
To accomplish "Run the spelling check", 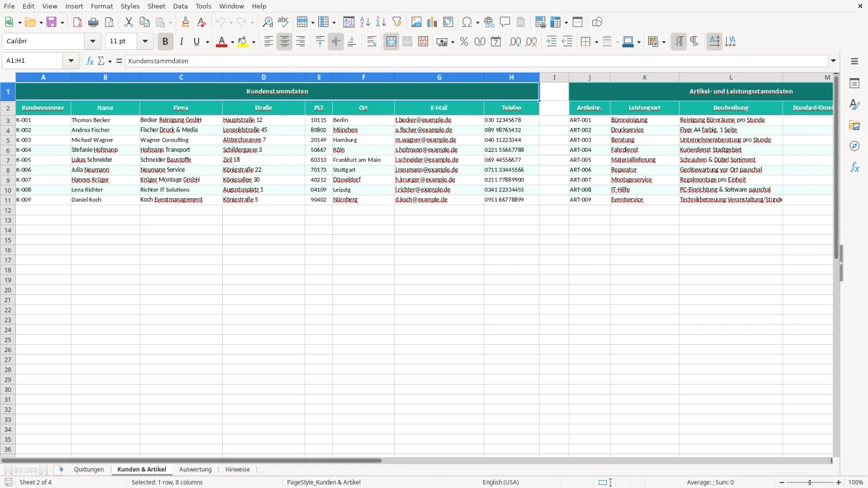I will click(x=284, y=22).
